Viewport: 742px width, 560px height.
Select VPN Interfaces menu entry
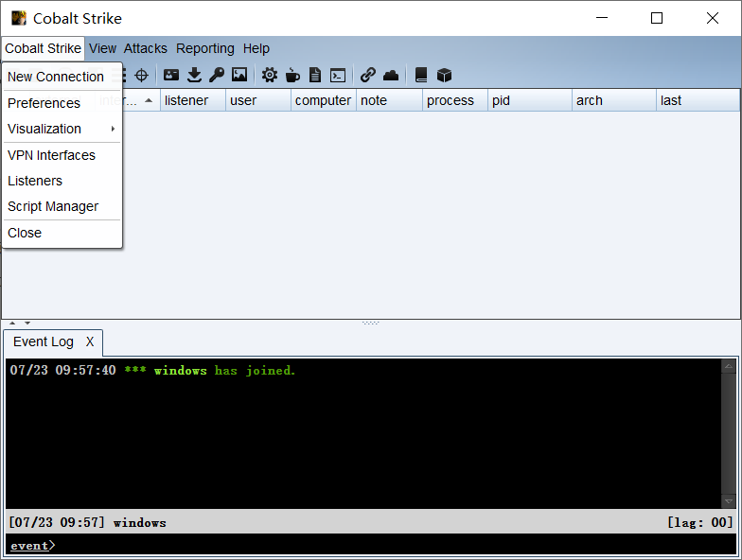point(62,155)
